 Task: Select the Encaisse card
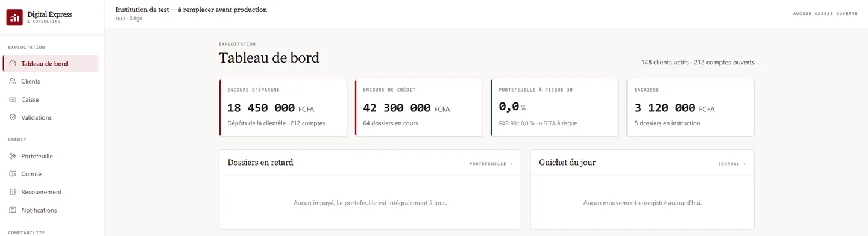click(690, 108)
